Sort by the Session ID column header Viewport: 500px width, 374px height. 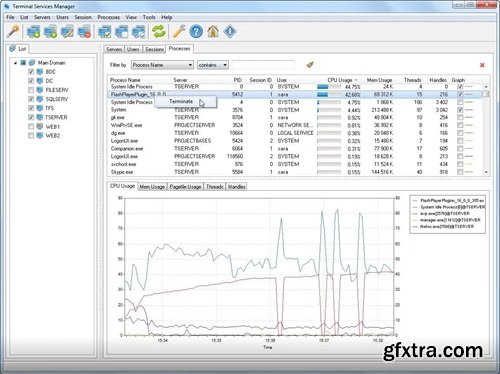click(x=260, y=80)
